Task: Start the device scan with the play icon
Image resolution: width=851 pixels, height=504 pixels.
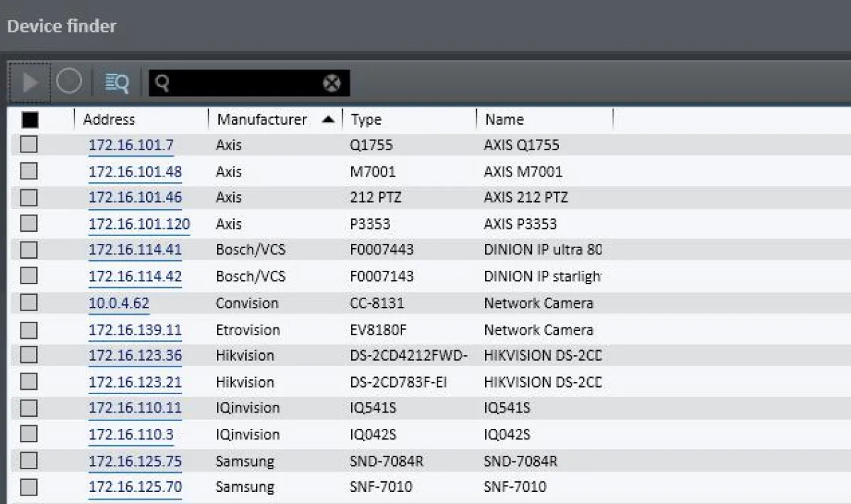Action: tap(29, 82)
